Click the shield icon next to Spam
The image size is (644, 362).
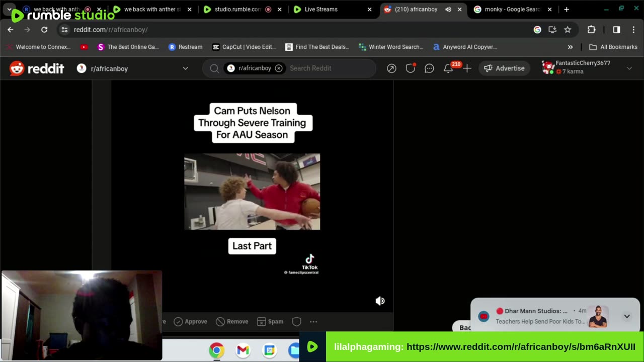pyautogui.click(x=297, y=322)
